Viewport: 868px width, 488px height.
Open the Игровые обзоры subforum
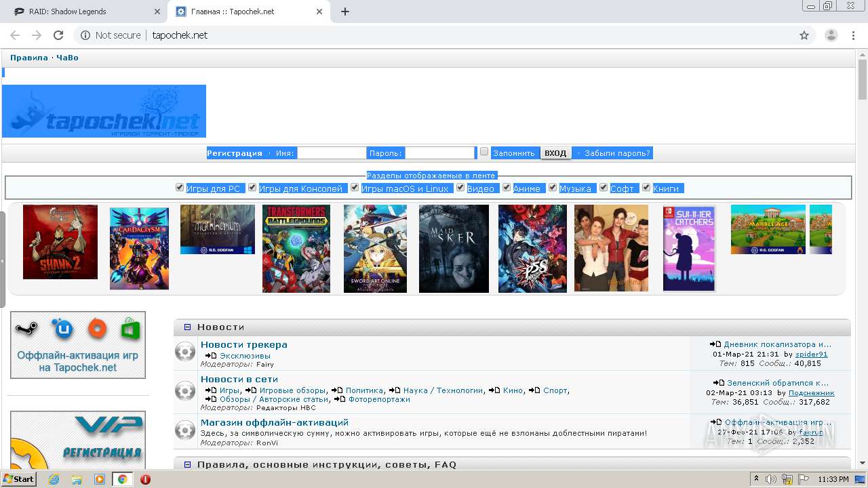pos(292,390)
